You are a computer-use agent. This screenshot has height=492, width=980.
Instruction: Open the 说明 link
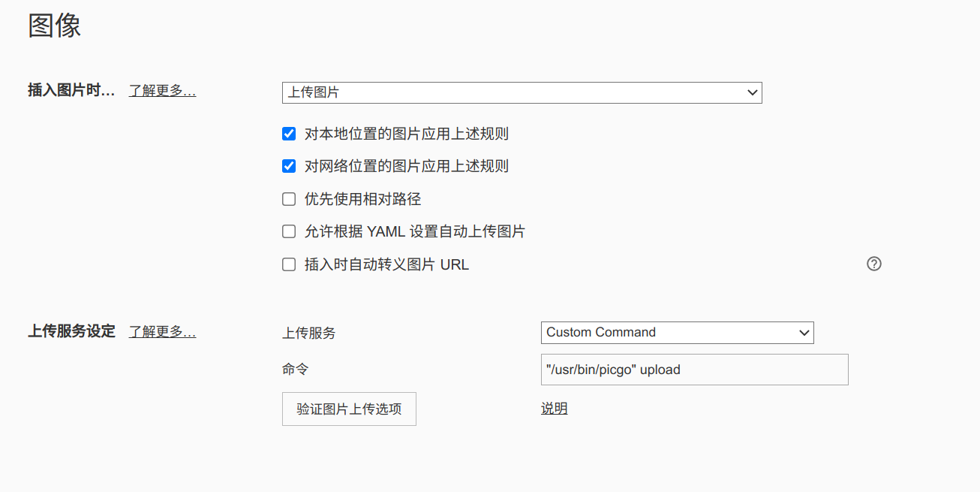point(554,408)
